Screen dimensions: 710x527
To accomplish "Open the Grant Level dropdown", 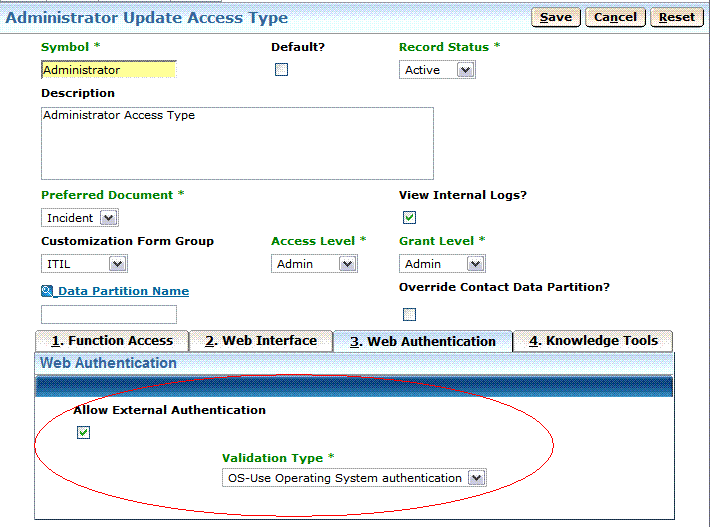I will tap(442, 264).
